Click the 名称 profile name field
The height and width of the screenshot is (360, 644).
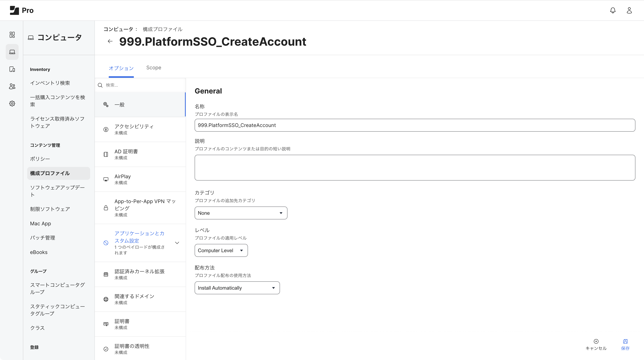[415, 125]
